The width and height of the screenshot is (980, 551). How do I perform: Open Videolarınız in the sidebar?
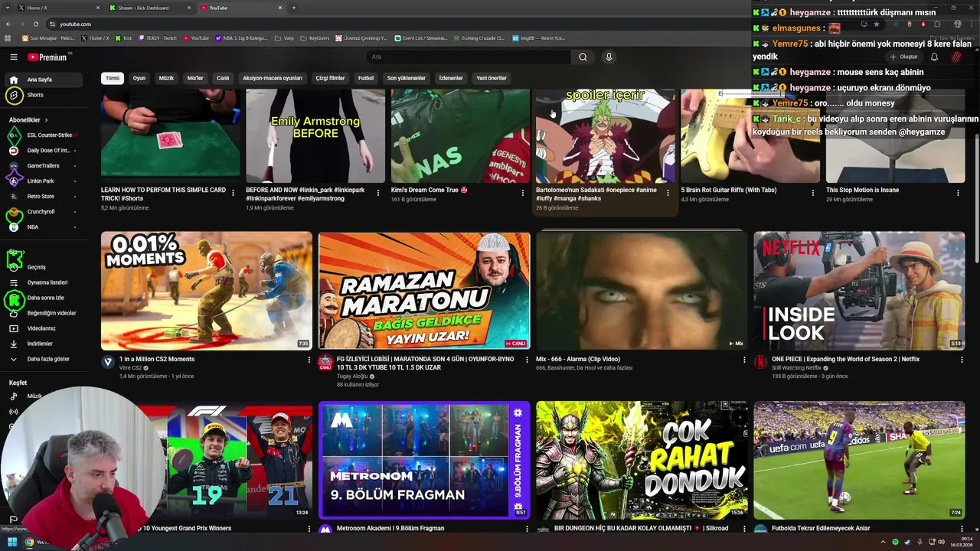tap(42, 328)
